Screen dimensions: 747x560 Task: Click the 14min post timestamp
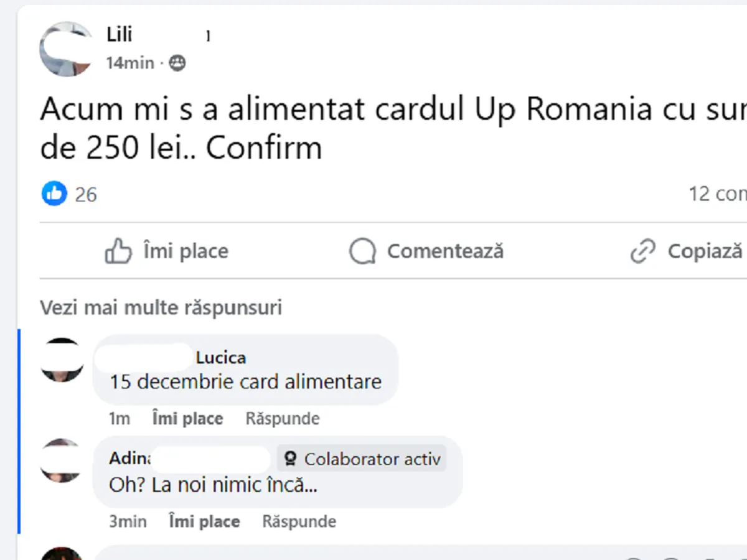tap(129, 63)
